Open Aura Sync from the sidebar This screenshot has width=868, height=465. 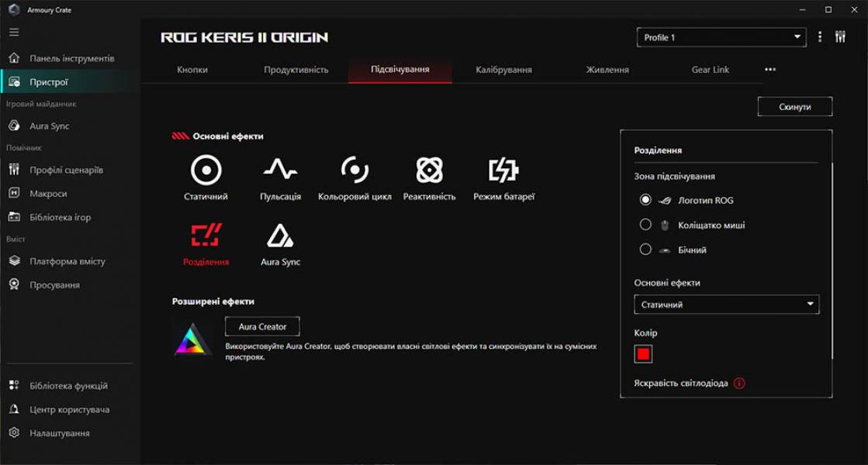[x=48, y=126]
